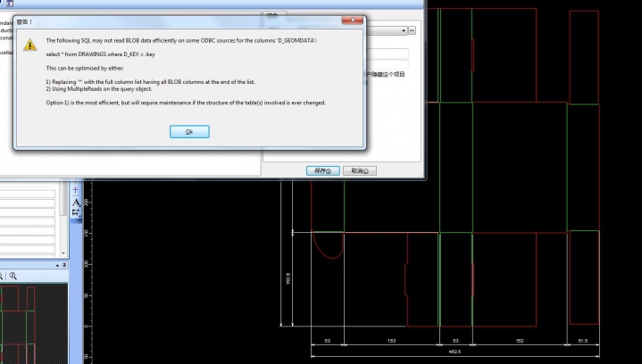Open the dropdown arrow in the dialog behind

(402, 30)
